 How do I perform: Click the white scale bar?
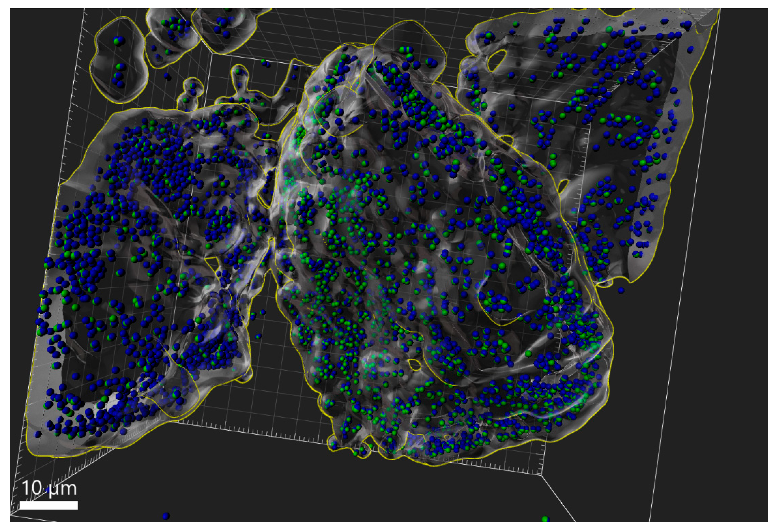pyautogui.click(x=49, y=505)
